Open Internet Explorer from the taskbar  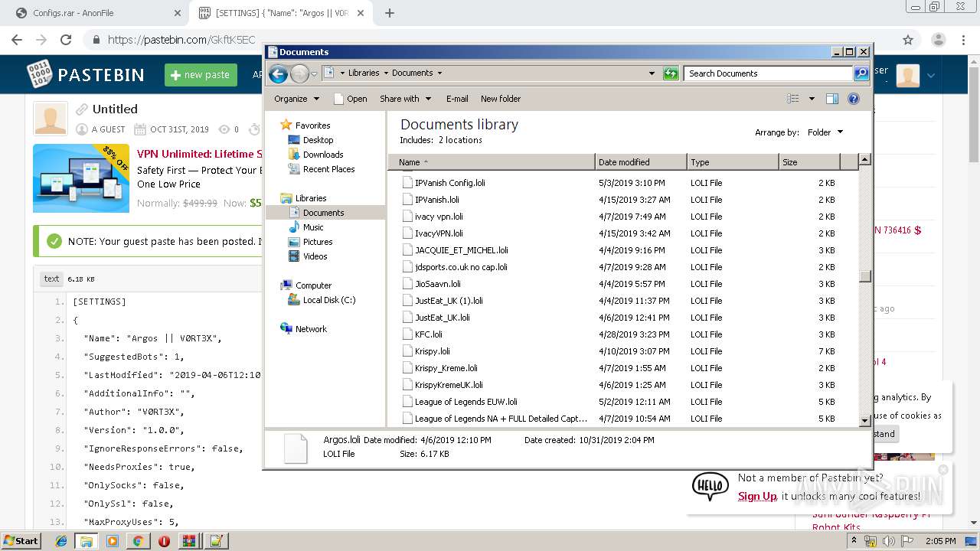61,541
